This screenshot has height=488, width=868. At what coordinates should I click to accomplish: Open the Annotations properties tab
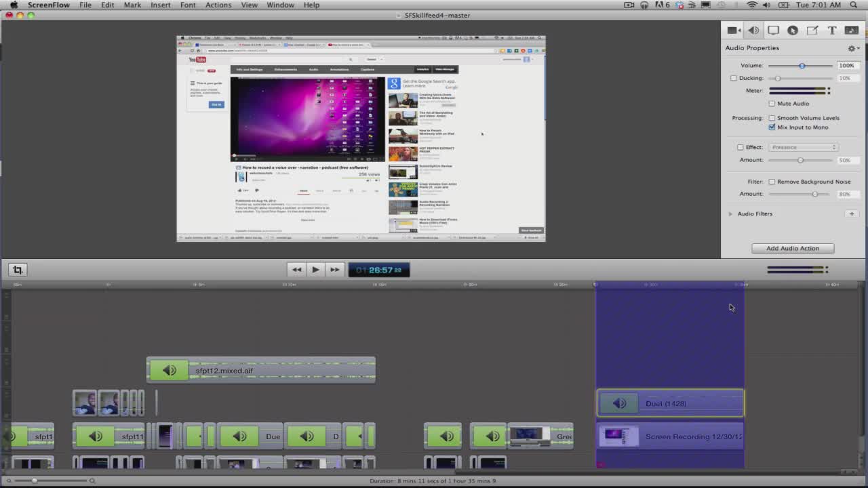[x=812, y=30]
